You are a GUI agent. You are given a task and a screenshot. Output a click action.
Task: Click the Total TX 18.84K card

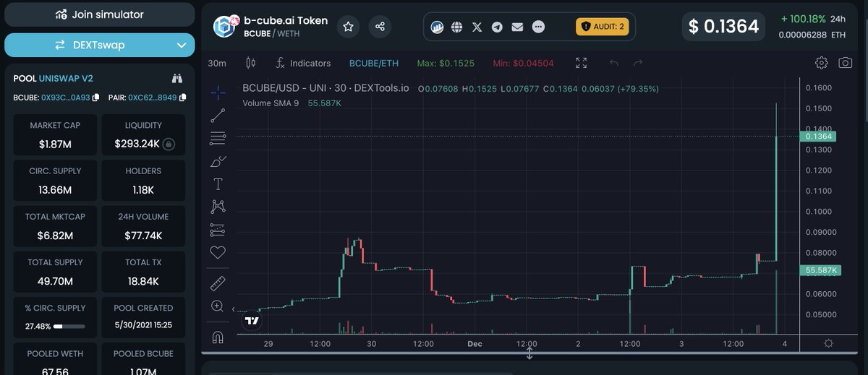click(x=142, y=272)
